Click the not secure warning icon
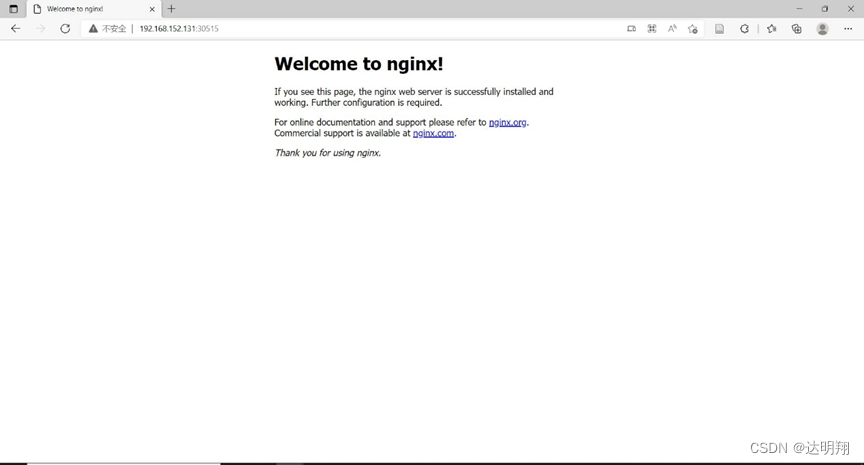Viewport: 864px width, 465px height. point(93,29)
